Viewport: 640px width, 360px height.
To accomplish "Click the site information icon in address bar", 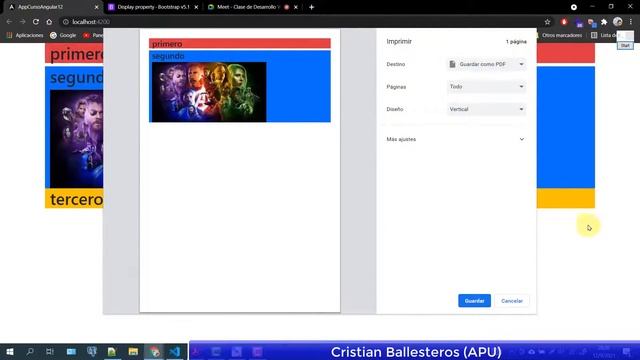I will point(66,22).
